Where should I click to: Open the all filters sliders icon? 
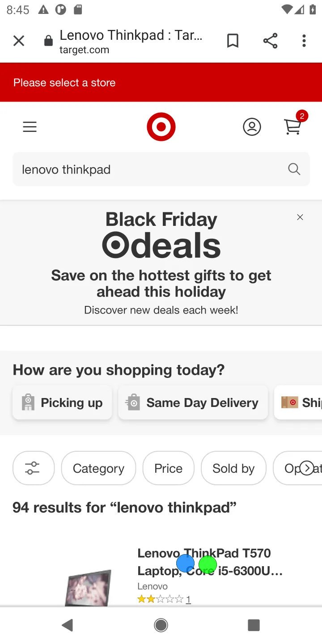[x=33, y=468]
